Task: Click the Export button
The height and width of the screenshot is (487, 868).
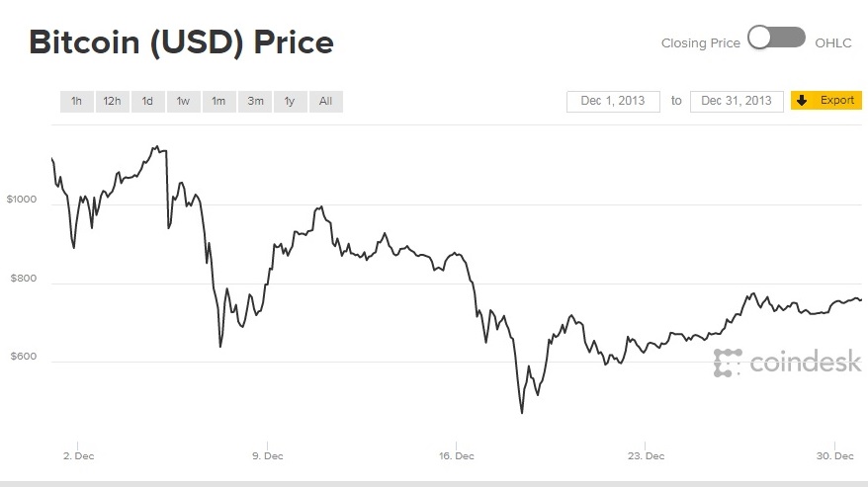Action: tap(826, 101)
